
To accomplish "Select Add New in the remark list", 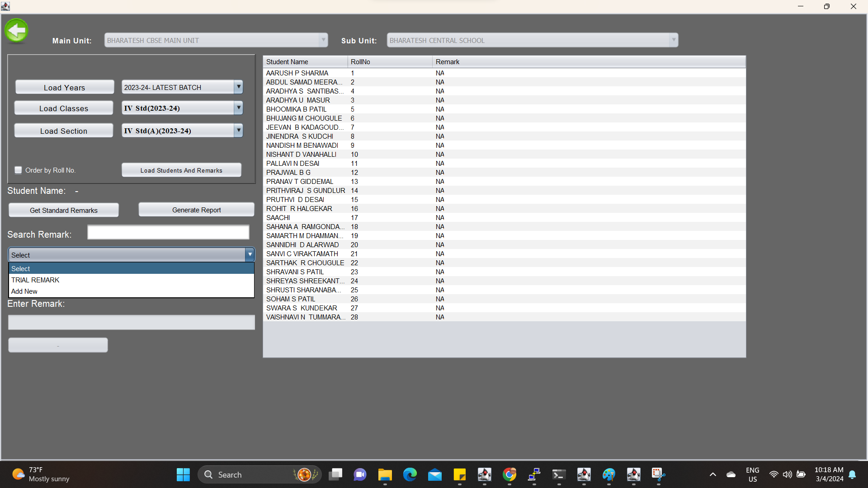I will click(x=24, y=291).
